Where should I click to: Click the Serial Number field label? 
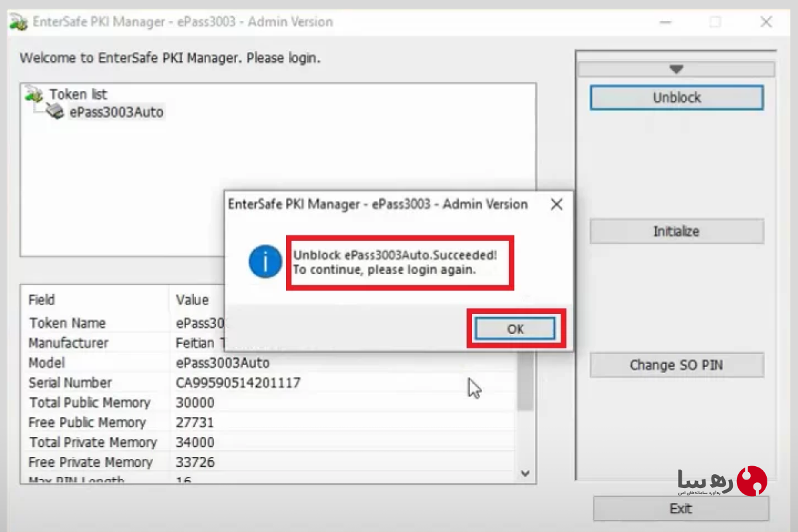tap(70, 383)
